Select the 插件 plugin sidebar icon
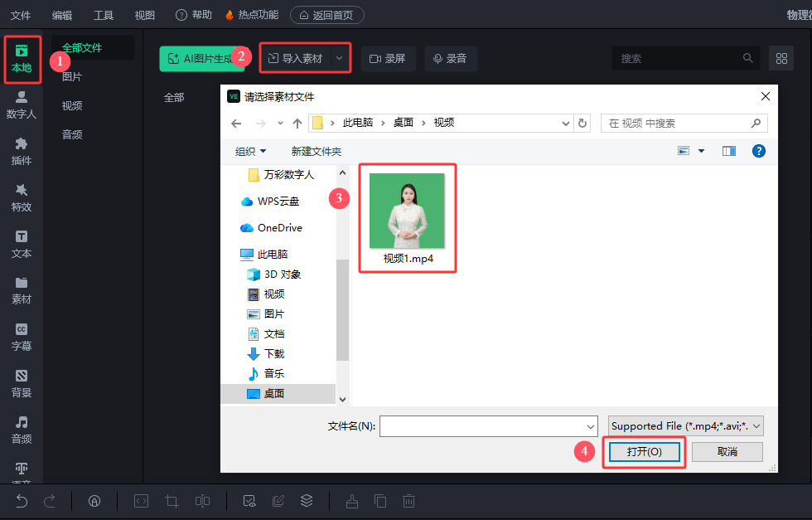The height and width of the screenshot is (520, 812). 21,151
